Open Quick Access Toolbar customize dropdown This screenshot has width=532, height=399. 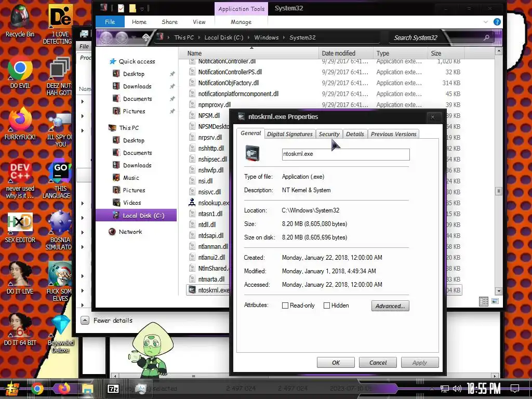[x=142, y=9]
